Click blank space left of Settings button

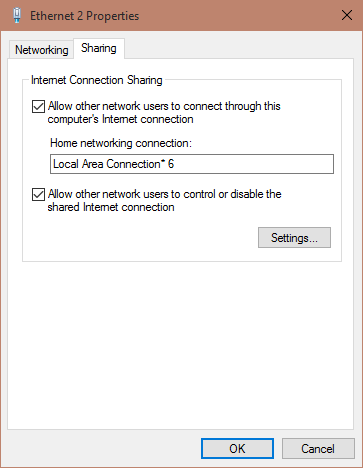140,238
